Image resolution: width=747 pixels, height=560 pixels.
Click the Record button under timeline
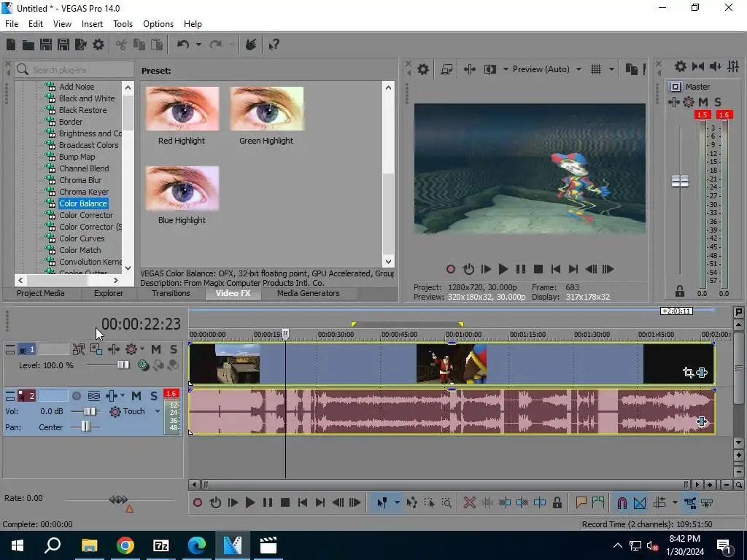point(198,502)
